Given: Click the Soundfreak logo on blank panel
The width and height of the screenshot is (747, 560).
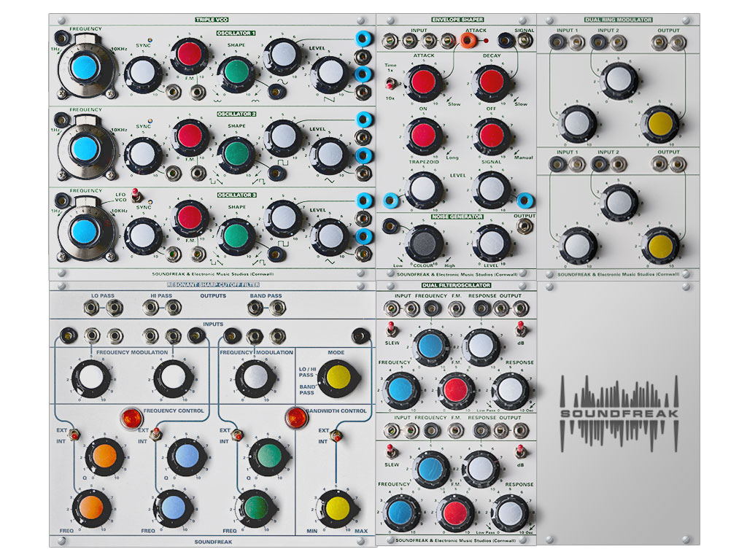Looking at the screenshot, I should [x=619, y=413].
